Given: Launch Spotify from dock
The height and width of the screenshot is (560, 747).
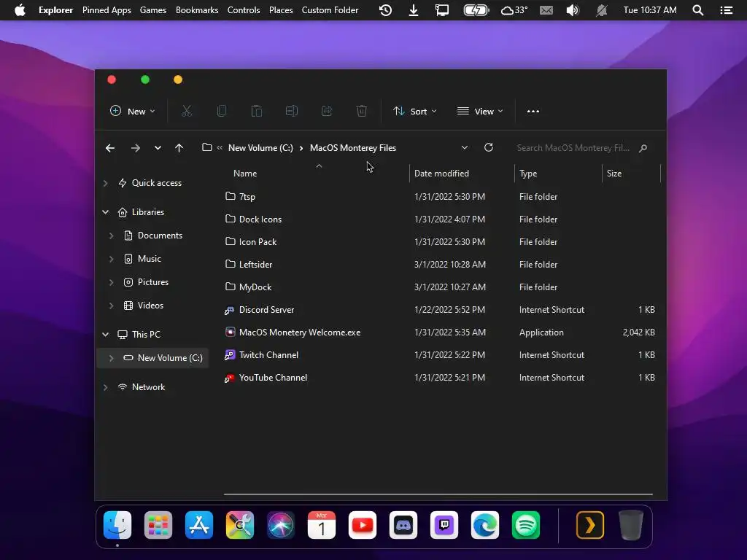Looking at the screenshot, I should pyautogui.click(x=526, y=525).
